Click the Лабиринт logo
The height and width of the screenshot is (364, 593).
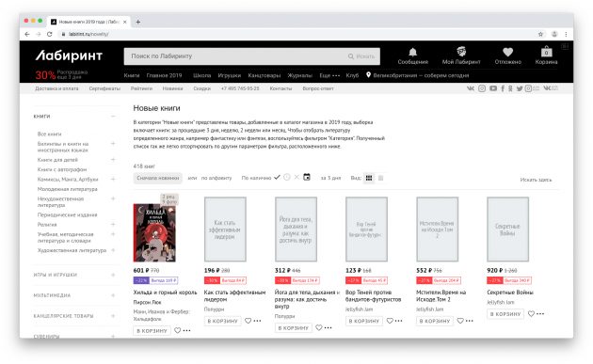click(69, 55)
